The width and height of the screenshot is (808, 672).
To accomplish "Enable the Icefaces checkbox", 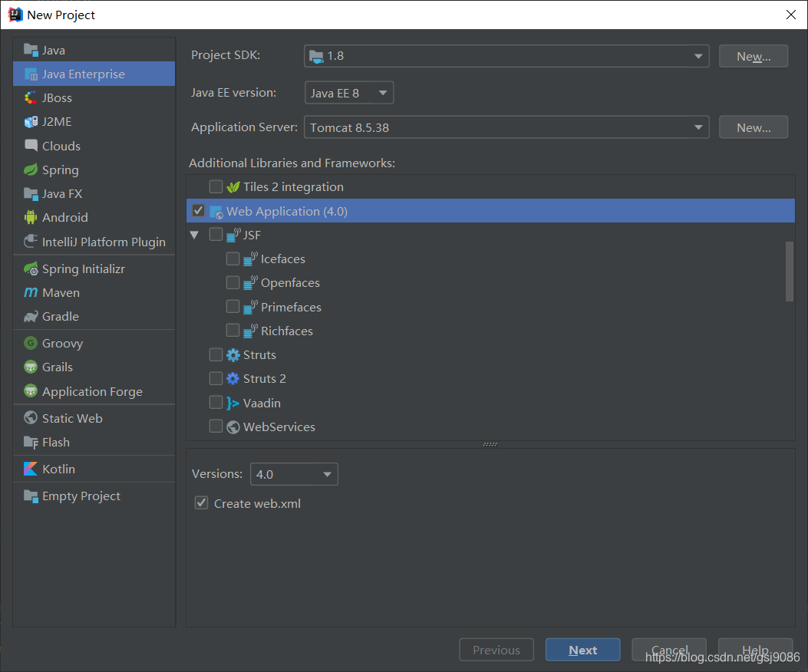I will click(233, 259).
